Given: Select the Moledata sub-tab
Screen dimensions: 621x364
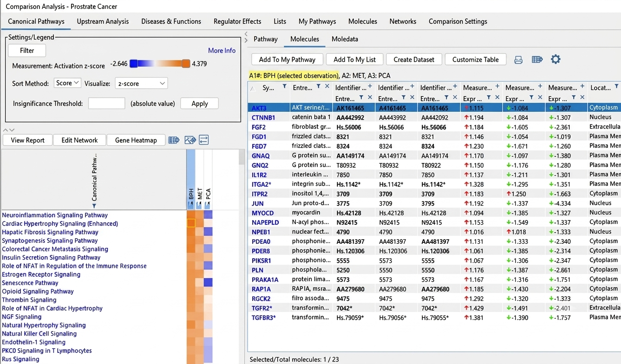Looking at the screenshot, I should (345, 39).
